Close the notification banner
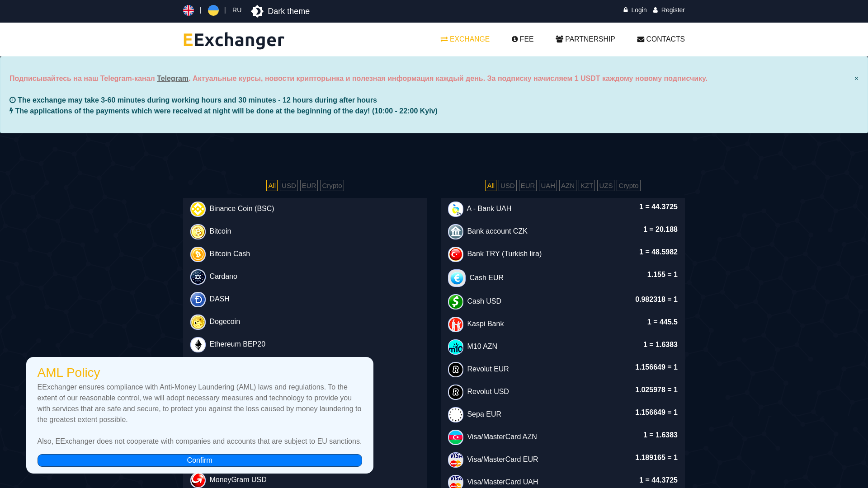This screenshot has width=868, height=488. pyautogui.click(x=856, y=79)
